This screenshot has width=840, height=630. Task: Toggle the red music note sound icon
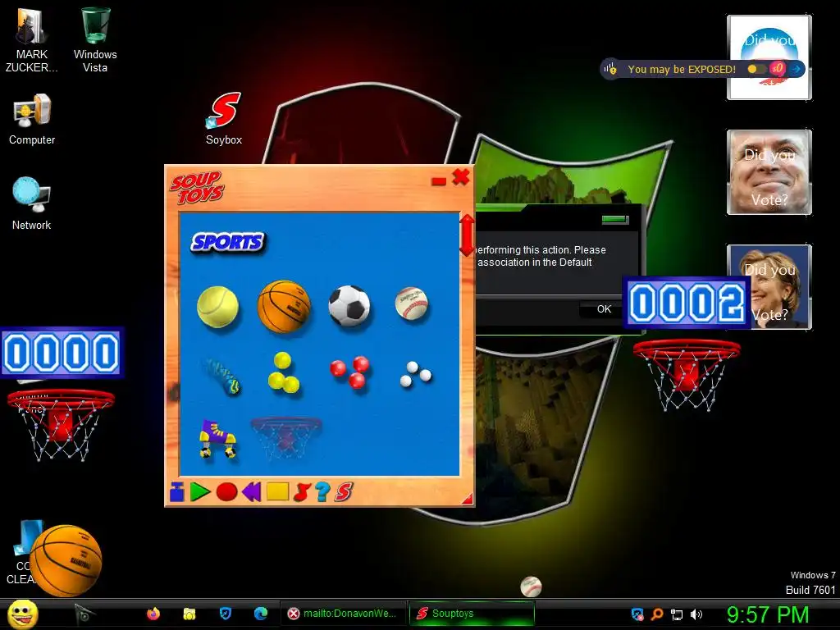coord(302,492)
